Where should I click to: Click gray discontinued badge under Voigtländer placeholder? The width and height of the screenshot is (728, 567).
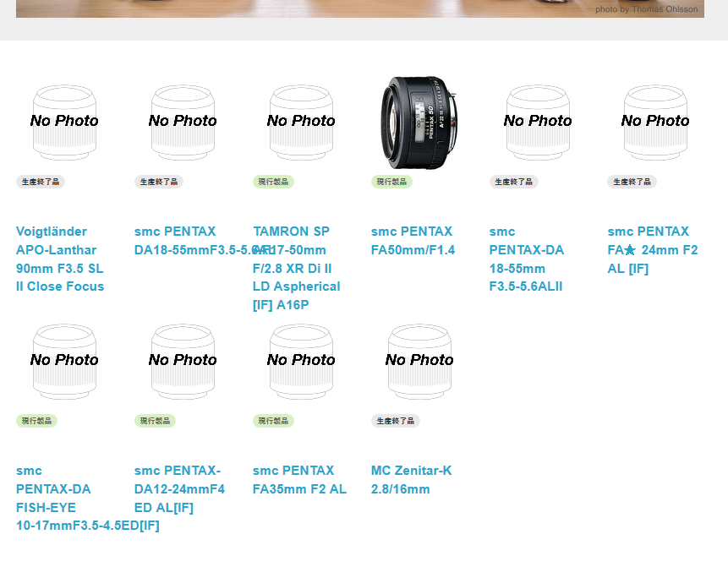coord(41,182)
